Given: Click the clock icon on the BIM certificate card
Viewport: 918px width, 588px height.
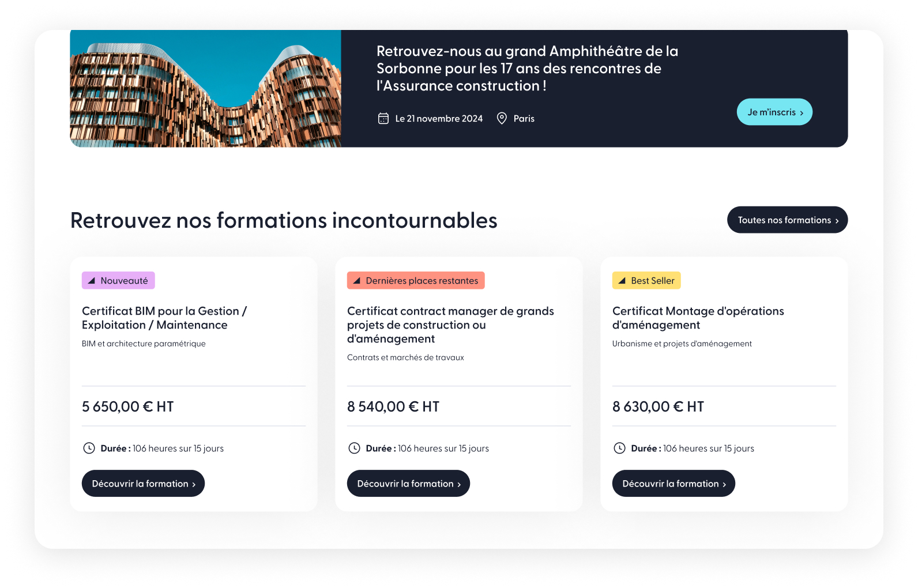Looking at the screenshot, I should (x=89, y=448).
